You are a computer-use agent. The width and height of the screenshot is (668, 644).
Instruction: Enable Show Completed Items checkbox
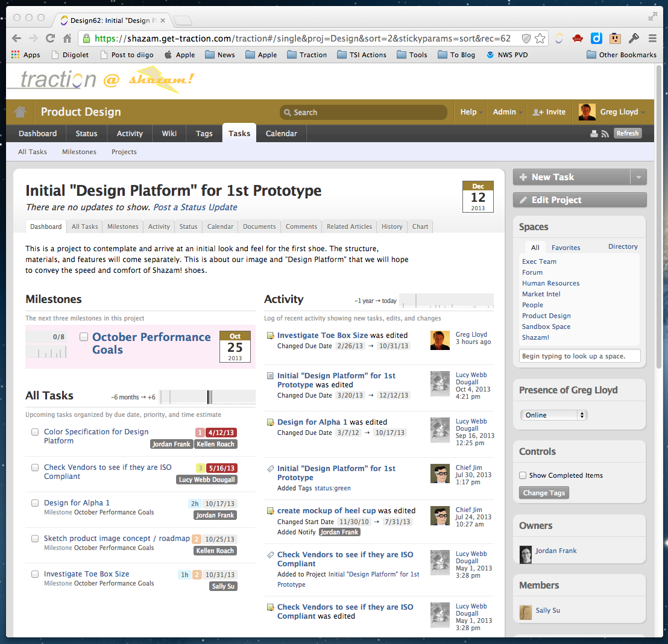coord(523,475)
